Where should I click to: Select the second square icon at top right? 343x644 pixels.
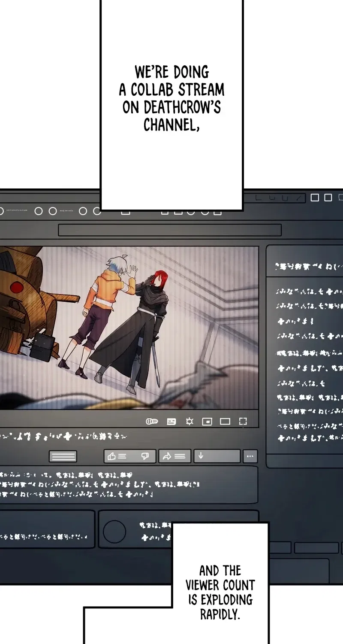click(328, 197)
